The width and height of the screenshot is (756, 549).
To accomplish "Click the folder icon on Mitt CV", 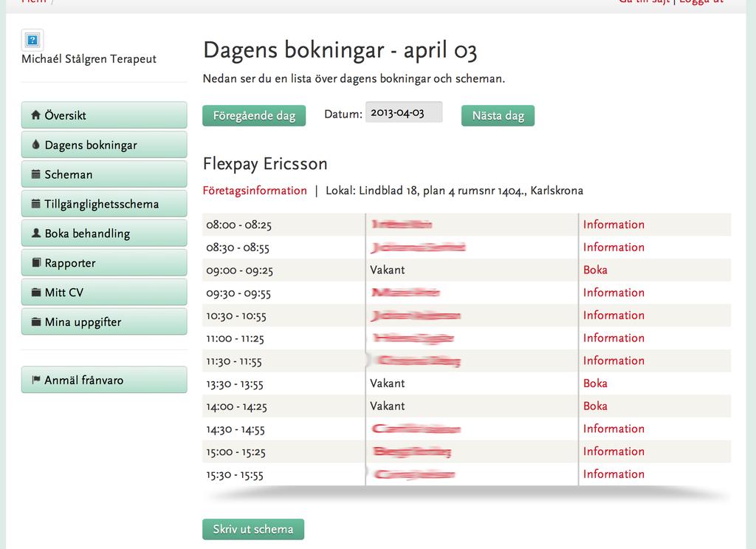I will pyautogui.click(x=35, y=292).
